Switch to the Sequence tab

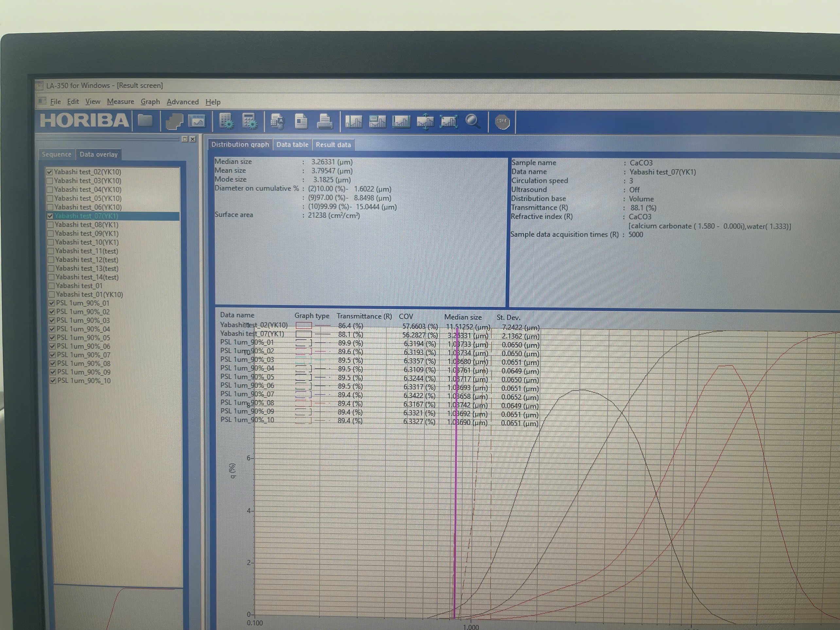pyautogui.click(x=57, y=155)
